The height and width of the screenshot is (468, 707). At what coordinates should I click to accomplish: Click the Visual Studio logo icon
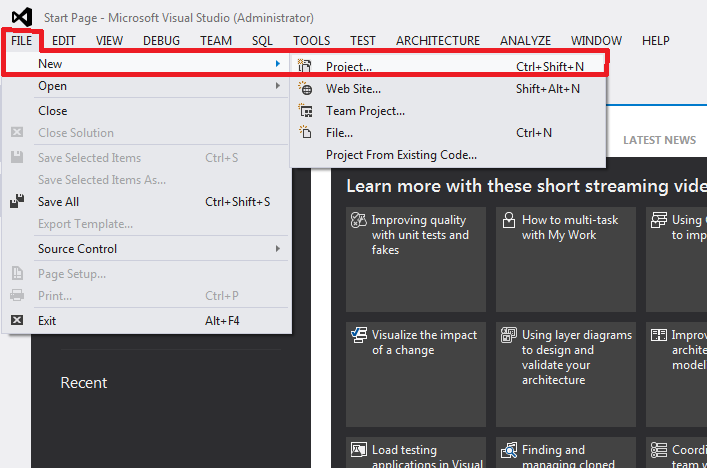[x=21, y=17]
